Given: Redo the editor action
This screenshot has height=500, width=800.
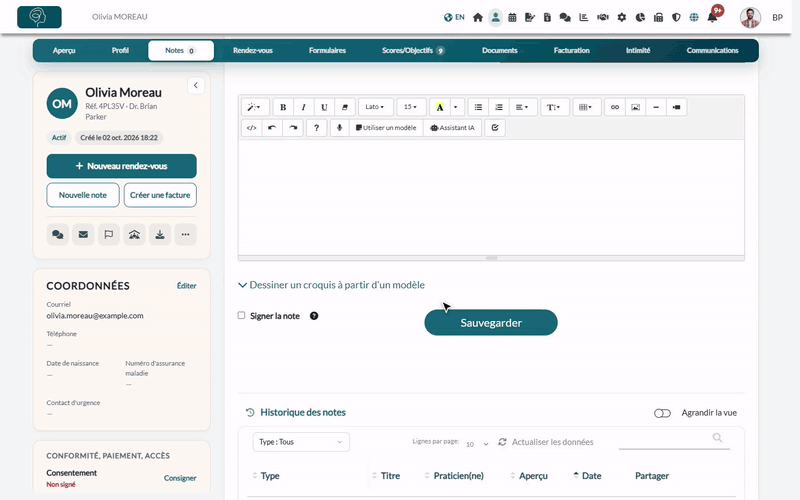Looking at the screenshot, I should (x=293, y=128).
